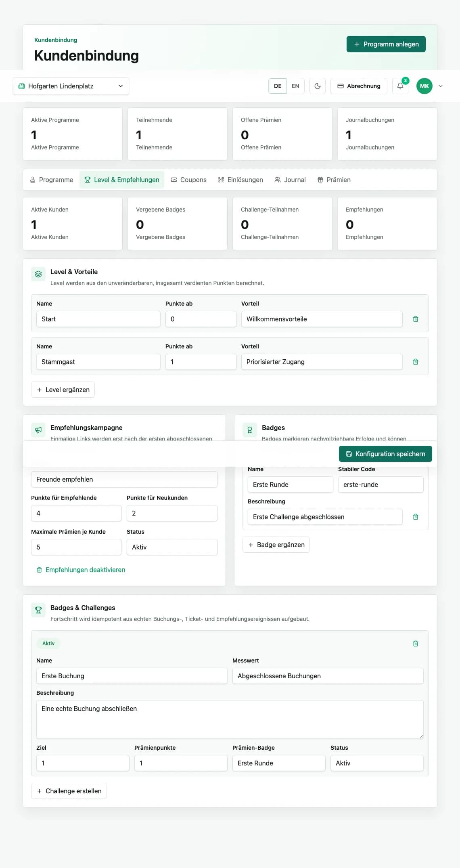Edit the Ziel target field

coord(83,763)
